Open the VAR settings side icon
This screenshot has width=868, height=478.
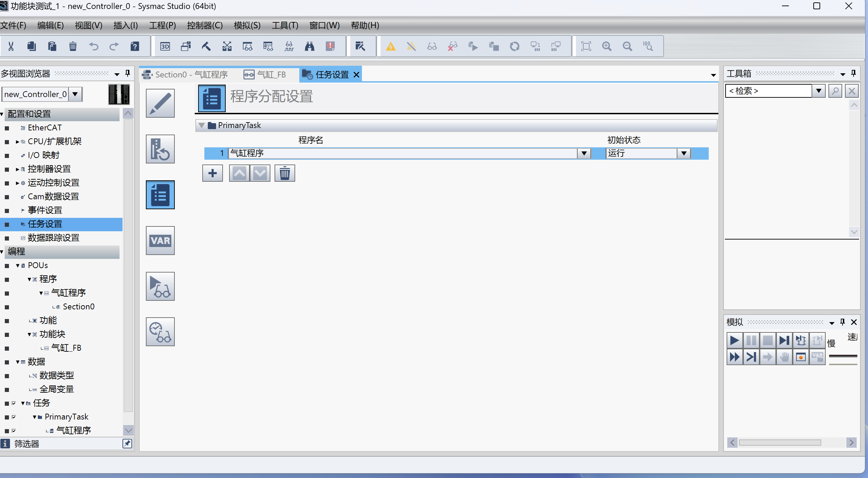point(160,241)
